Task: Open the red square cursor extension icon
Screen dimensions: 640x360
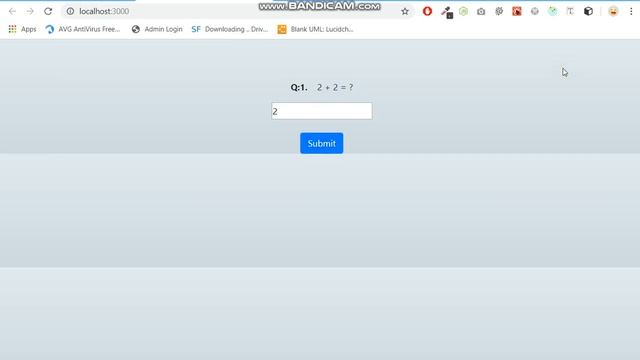Action: pyautogui.click(x=517, y=11)
